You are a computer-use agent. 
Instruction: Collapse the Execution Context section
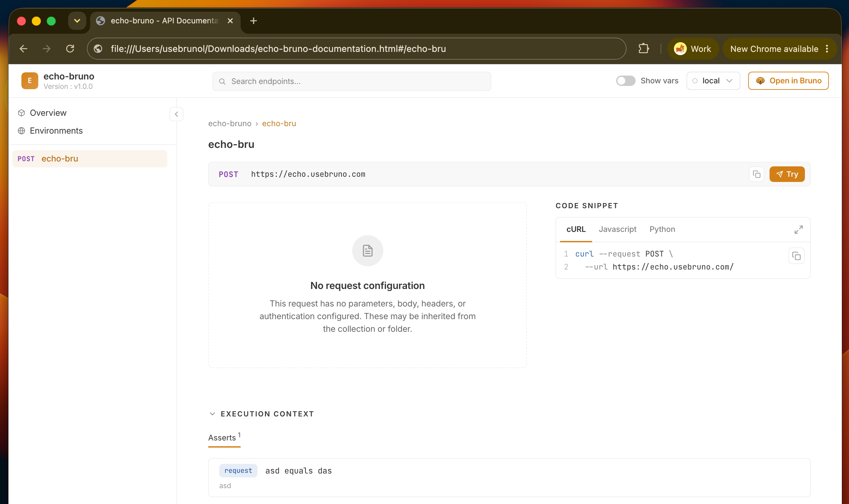[x=212, y=414]
